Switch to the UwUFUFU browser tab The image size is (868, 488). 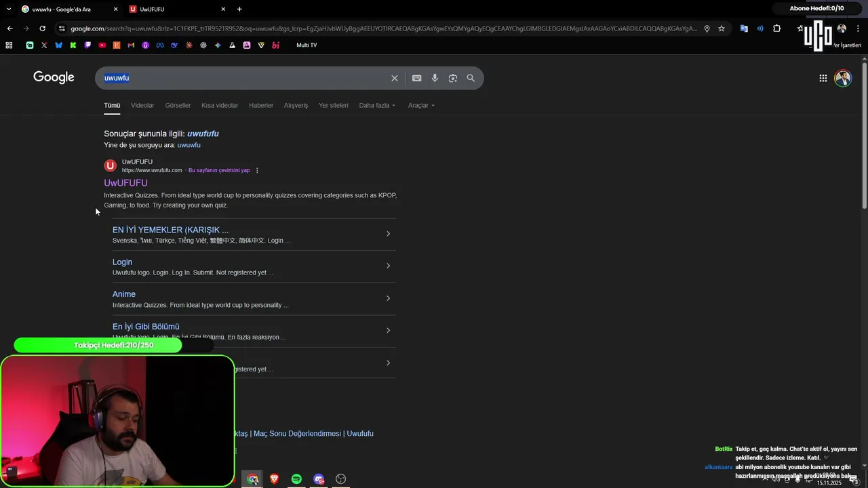[176, 9]
